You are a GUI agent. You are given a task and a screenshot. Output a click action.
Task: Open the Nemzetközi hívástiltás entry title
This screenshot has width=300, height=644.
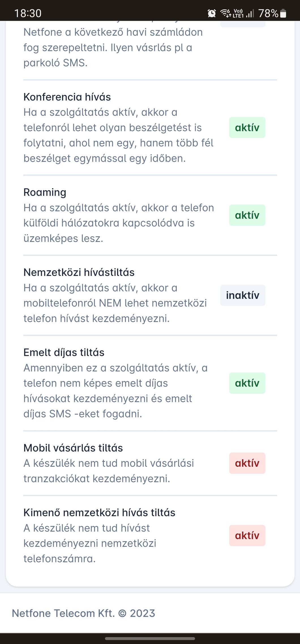tap(79, 272)
